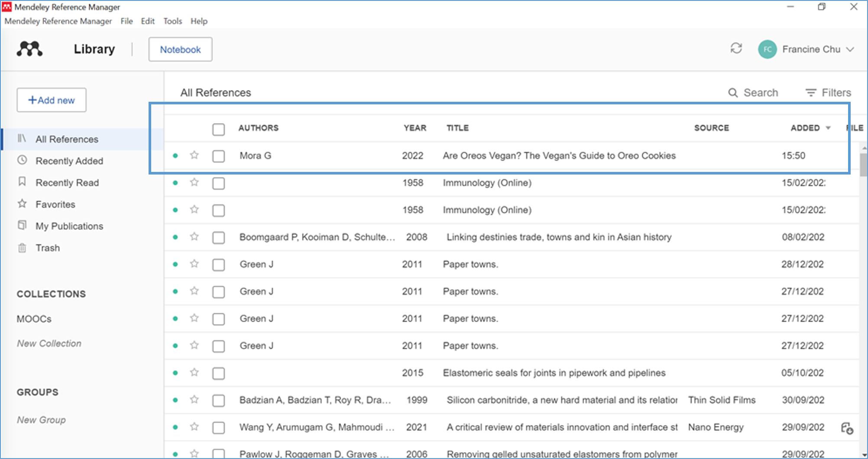Click the Mendeley logo icon
This screenshot has height=459, width=868.
click(29, 48)
